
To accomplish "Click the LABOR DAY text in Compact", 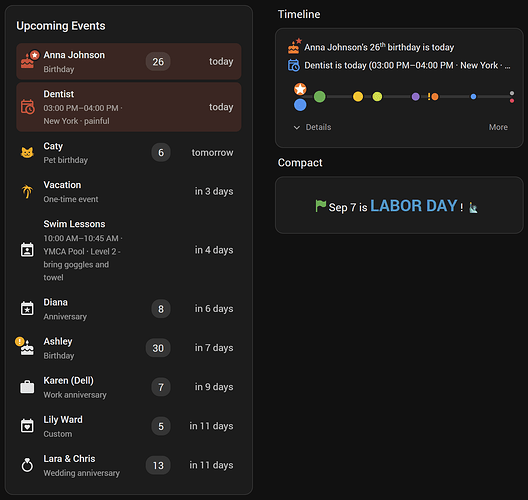I will pos(414,206).
